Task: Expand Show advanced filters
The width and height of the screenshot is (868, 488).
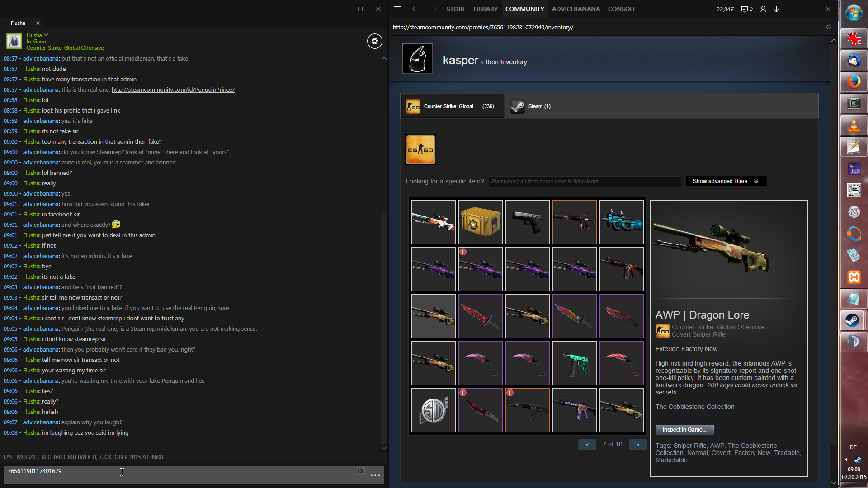Action: click(726, 181)
